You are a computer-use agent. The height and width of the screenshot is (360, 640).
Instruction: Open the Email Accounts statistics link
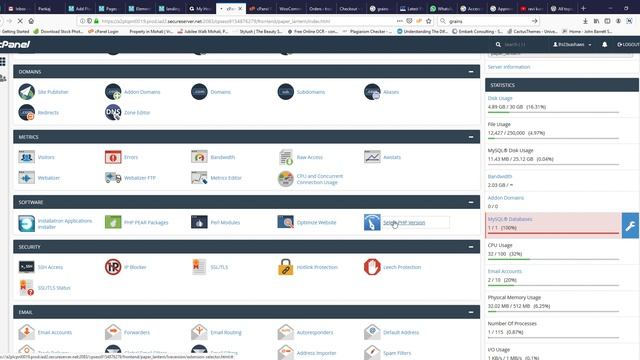point(504,271)
